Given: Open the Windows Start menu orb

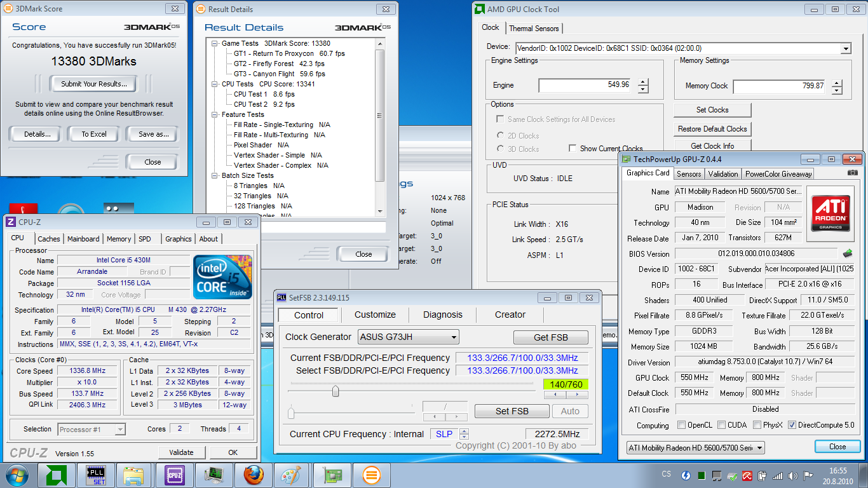Looking at the screenshot, I should coord(17,475).
